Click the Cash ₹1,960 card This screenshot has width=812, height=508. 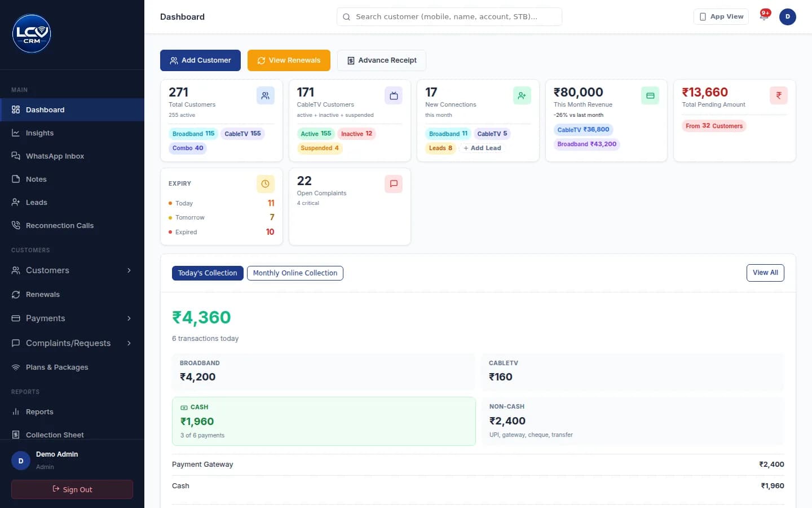tap(324, 422)
